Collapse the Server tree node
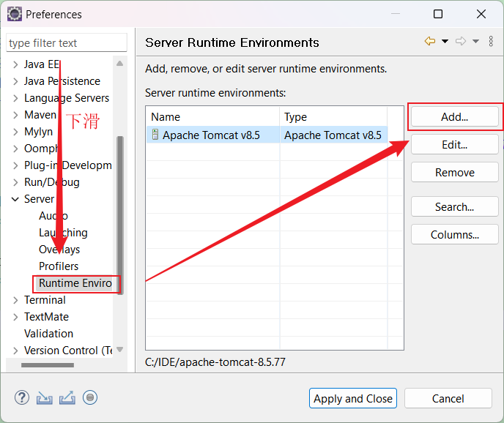Viewport: 504px width, 423px height. (x=15, y=199)
